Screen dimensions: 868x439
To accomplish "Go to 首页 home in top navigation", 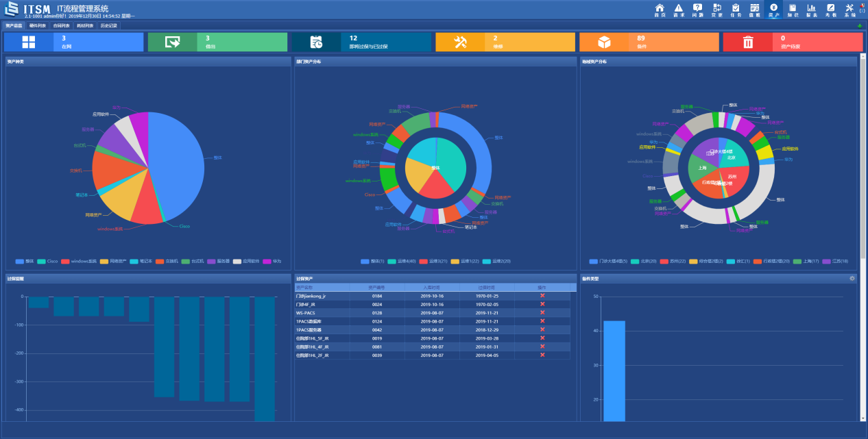I will pyautogui.click(x=660, y=10).
